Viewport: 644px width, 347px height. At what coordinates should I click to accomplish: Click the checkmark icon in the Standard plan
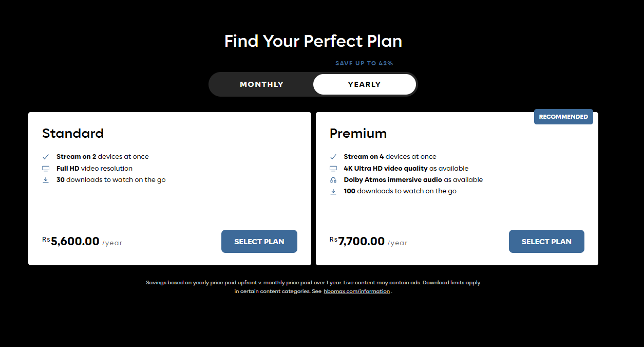[x=46, y=157]
